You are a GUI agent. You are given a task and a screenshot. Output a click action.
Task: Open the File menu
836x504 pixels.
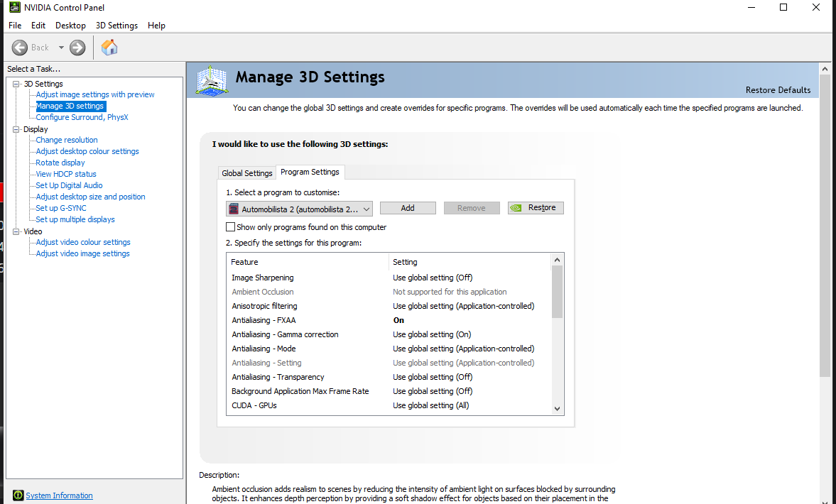pos(15,26)
